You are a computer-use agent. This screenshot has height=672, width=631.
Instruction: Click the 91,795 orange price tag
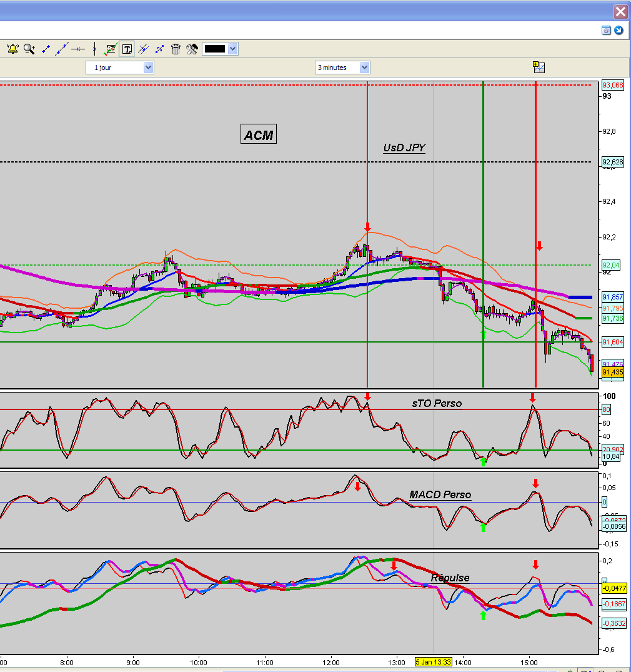point(613,308)
